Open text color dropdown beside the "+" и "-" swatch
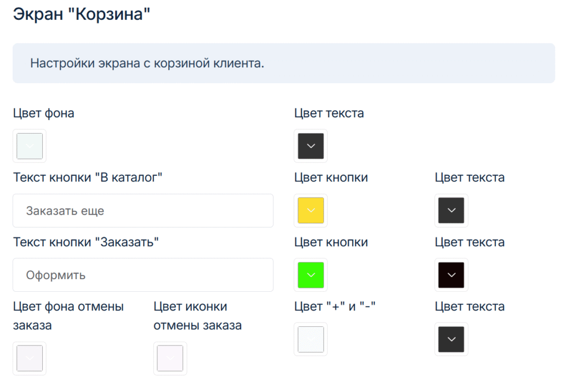The height and width of the screenshot is (392, 561). pyautogui.click(x=451, y=339)
